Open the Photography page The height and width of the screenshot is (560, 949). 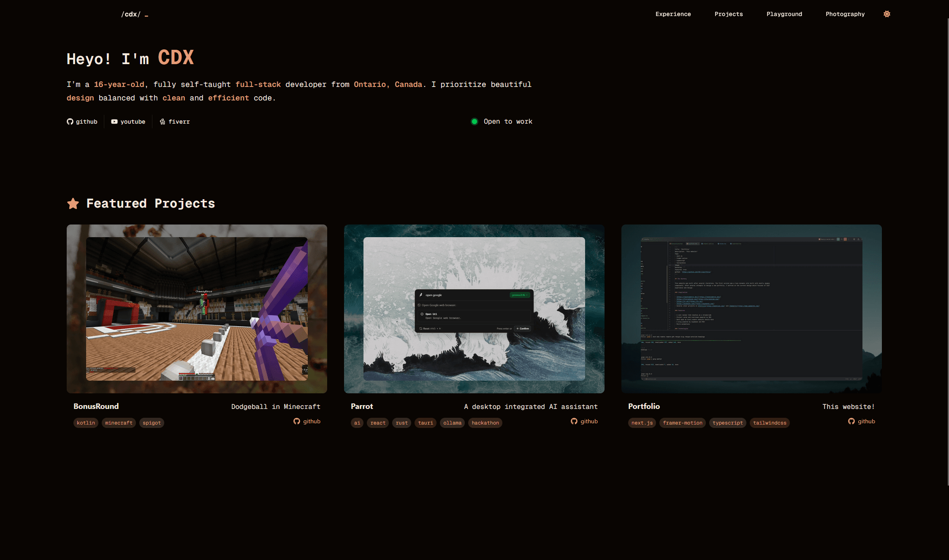point(845,14)
